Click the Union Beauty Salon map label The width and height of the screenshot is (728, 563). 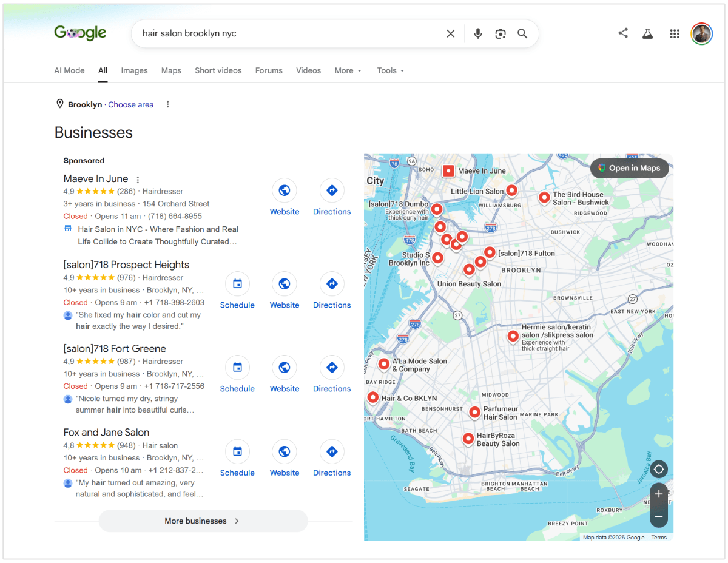click(469, 284)
